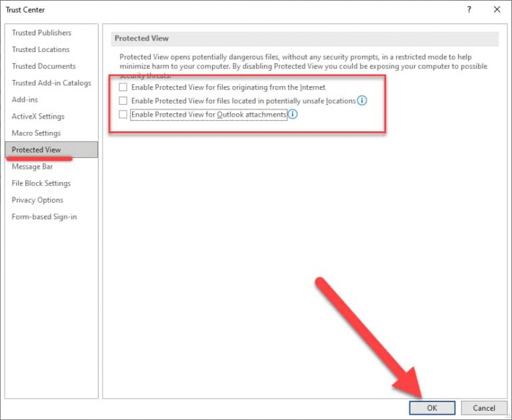512x420 pixels.
Task: Click the Help question mark icon
Action: click(x=469, y=9)
